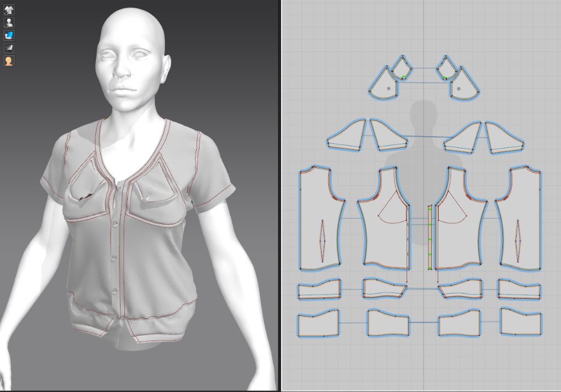Select the far-right waistband pattern piece

pos(519,290)
